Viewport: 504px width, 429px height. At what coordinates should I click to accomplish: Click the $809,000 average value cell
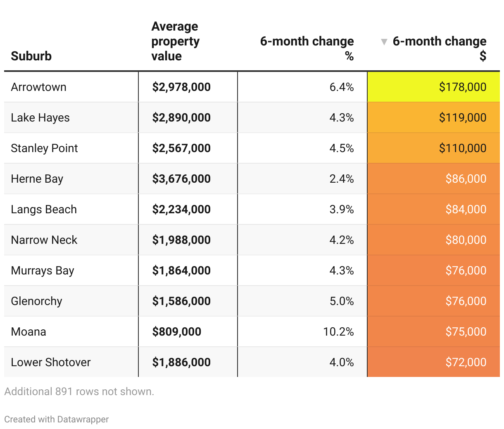(x=188, y=331)
